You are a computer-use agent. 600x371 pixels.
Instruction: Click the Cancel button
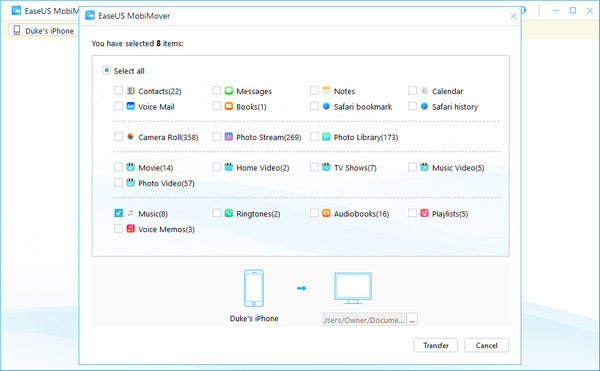pos(486,345)
